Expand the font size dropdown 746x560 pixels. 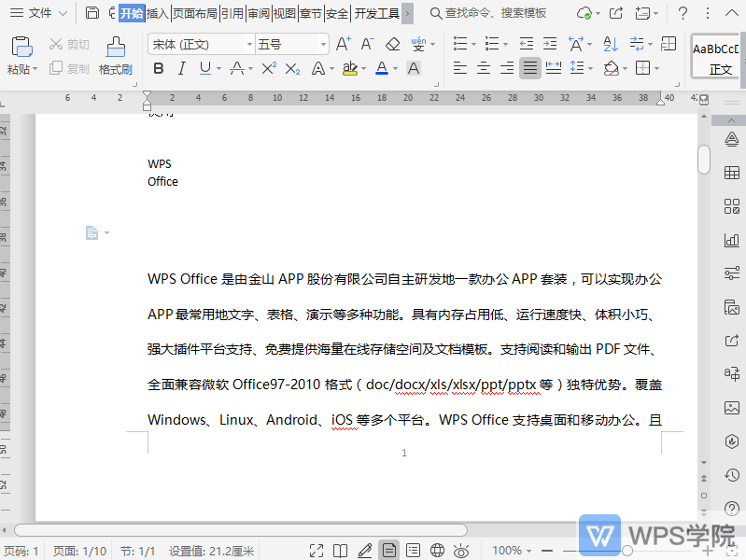323,44
